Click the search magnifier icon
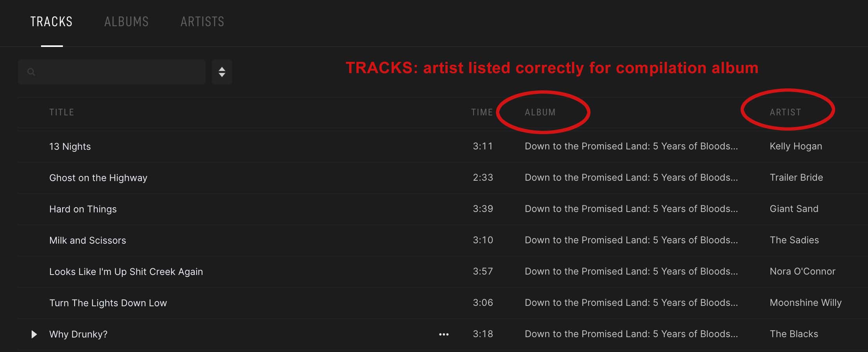Screen dimensions: 868x352 click(x=32, y=72)
